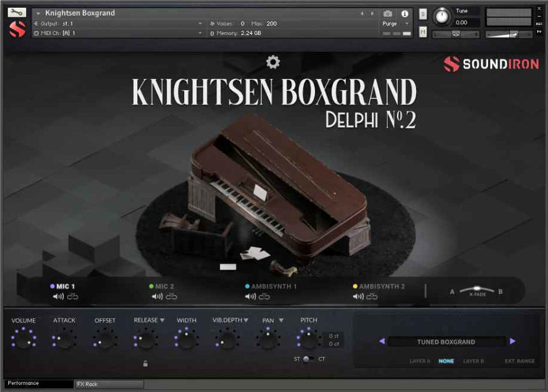Advance to next preset with the right arrow
Screen dimensions: 548x392
(x=513, y=342)
